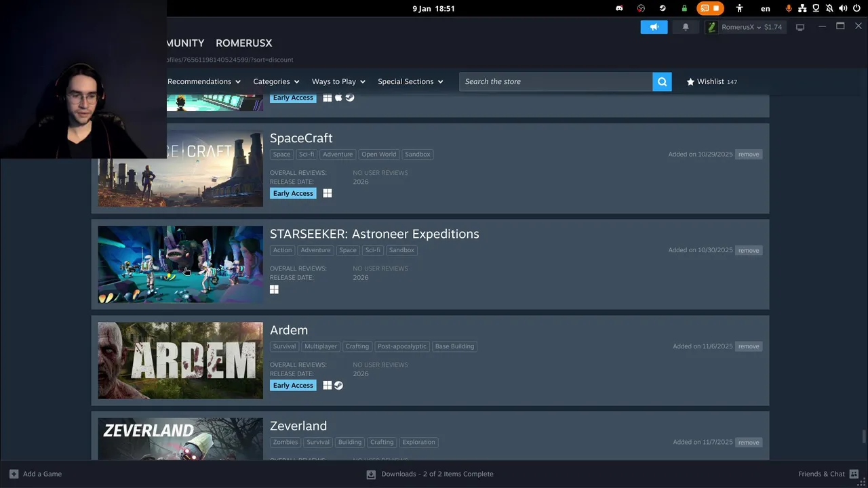Focus the Search the store field
Viewport: 868px width, 488px height.
(x=556, y=81)
